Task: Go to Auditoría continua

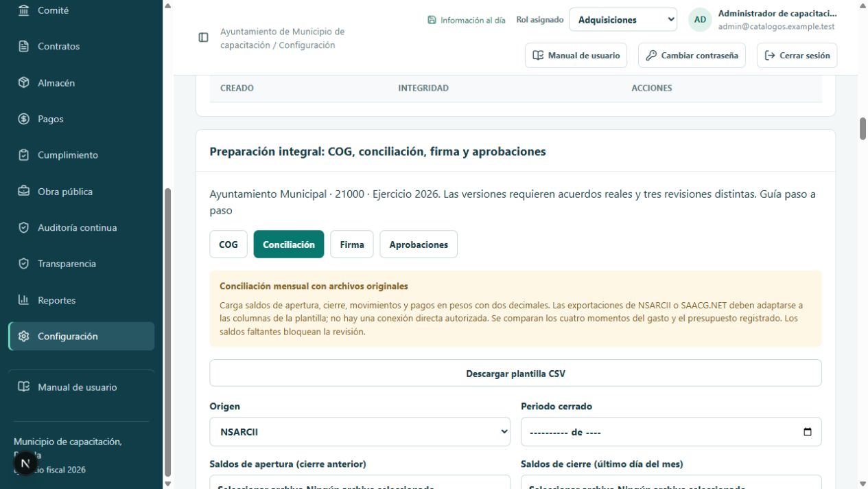Action: point(81,227)
